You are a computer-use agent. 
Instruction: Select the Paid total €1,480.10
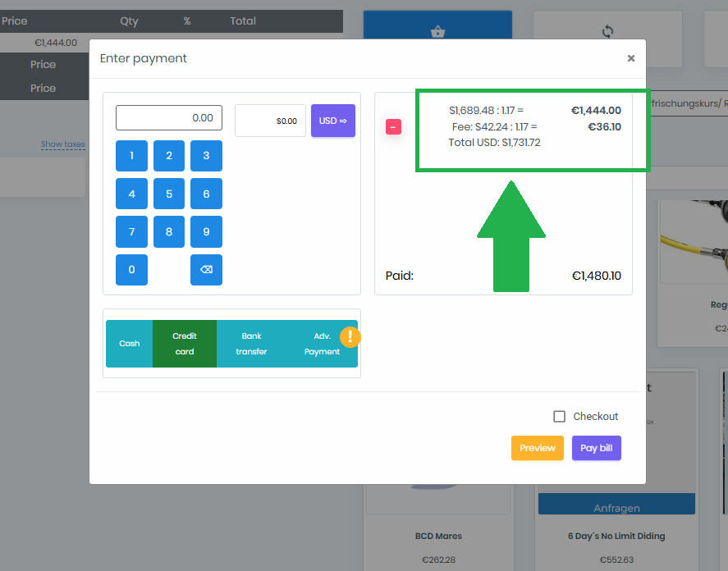click(596, 276)
